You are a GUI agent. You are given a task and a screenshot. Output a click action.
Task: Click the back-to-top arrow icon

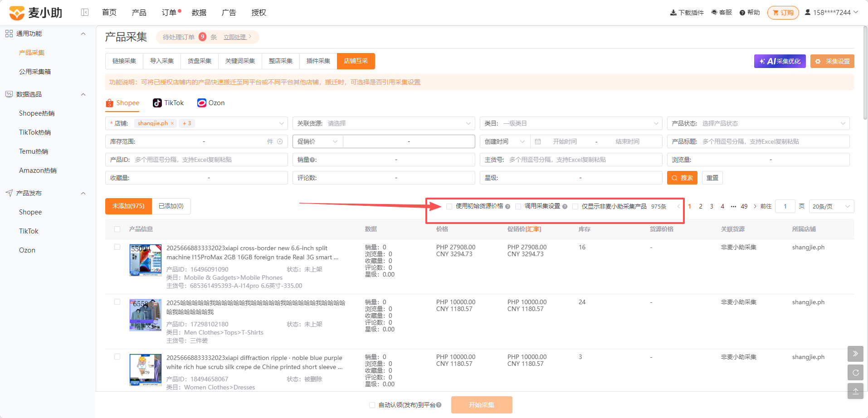pyautogui.click(x=855, y=391)
